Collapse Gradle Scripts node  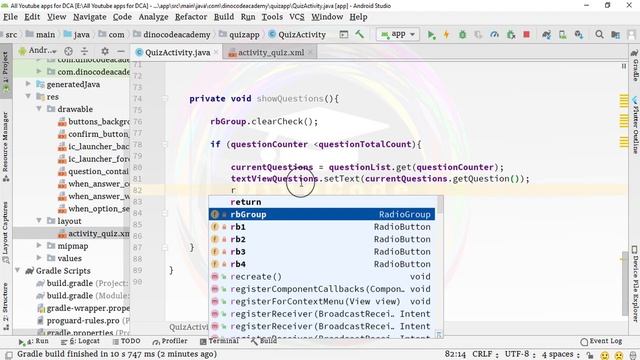pyautogui.click(x=18, y=271)
